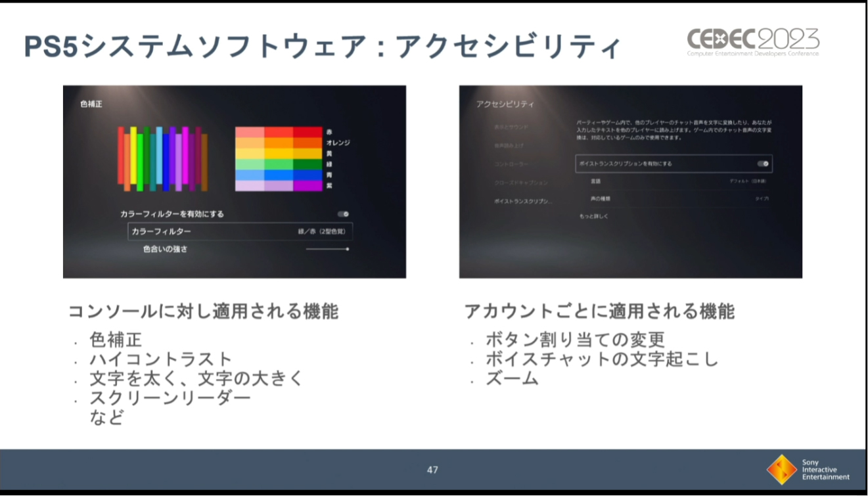Select ボイストランスクリプシ… in the accessibility menu

[x=523, y=201]
